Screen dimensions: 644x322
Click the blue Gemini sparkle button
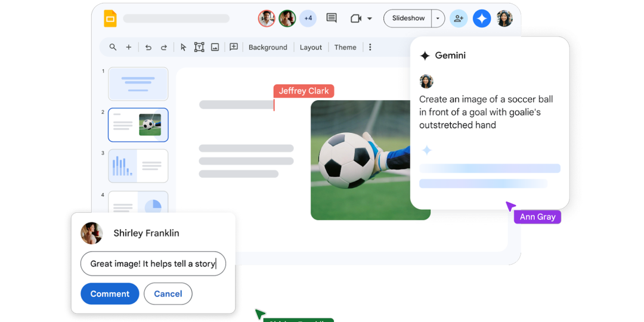(x=482, y=18)
